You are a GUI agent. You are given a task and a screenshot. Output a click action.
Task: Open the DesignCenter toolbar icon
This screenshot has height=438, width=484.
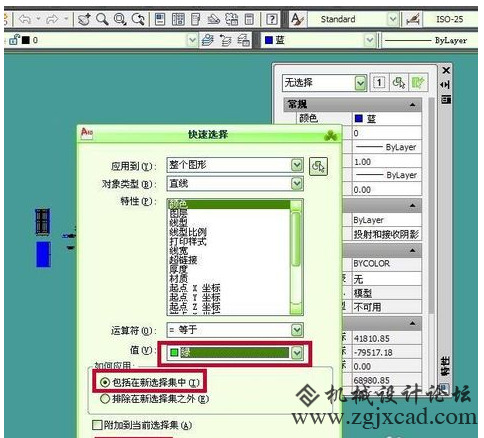[x=178, y=19]
